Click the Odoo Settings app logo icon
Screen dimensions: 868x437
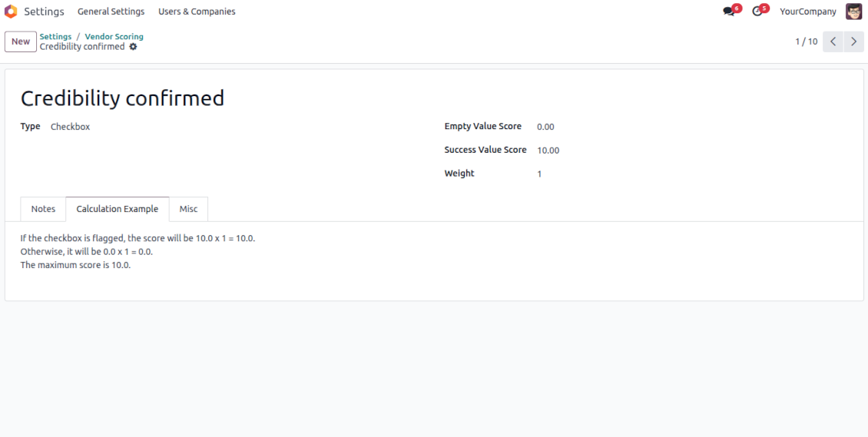11,12
